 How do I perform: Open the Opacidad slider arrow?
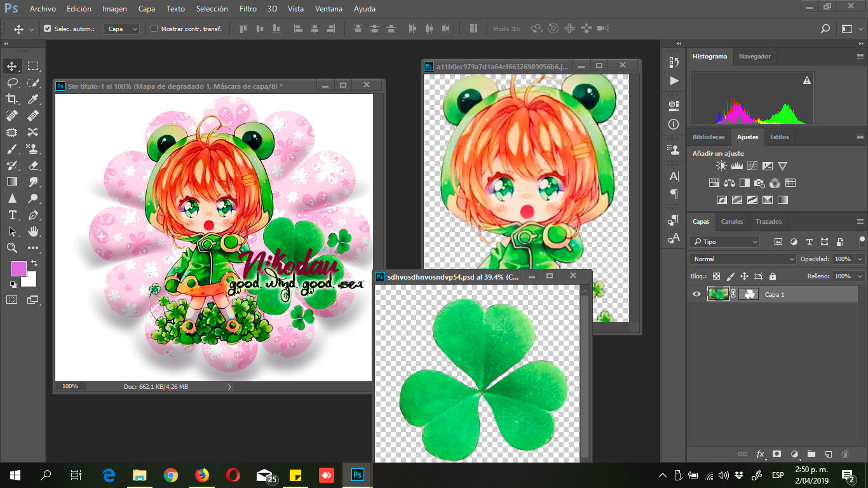[860, 259]
